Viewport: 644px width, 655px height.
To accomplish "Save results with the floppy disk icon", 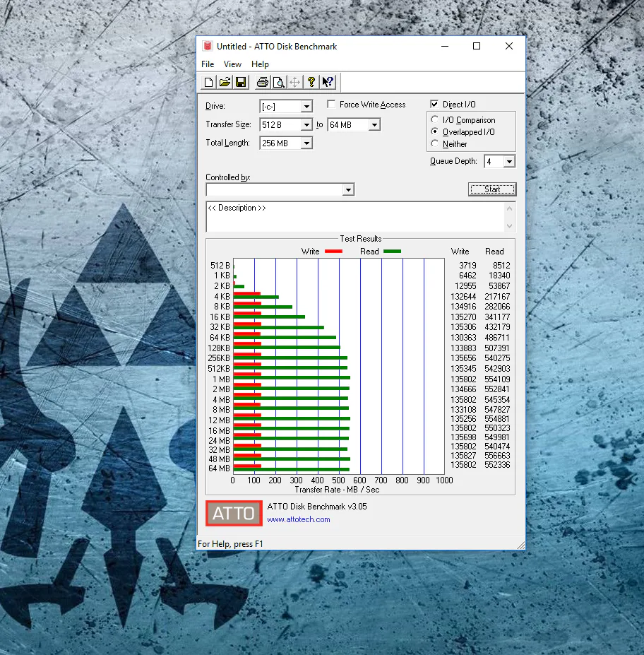I will click(x=241, y=82).
